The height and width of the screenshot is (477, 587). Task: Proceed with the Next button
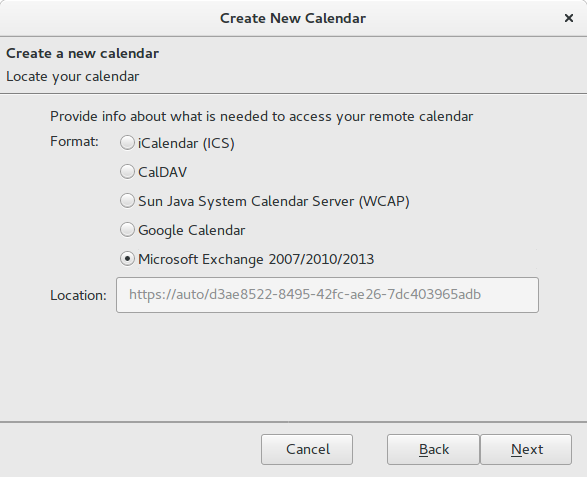526,449
